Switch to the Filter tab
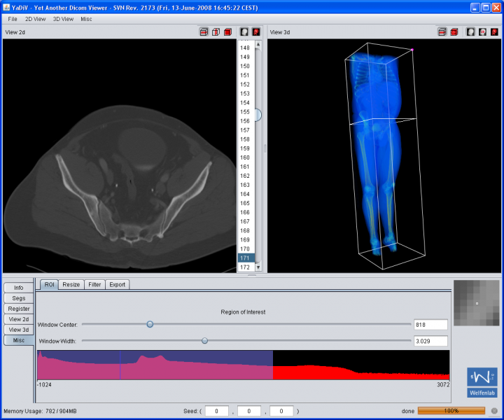 click(95, 285)
